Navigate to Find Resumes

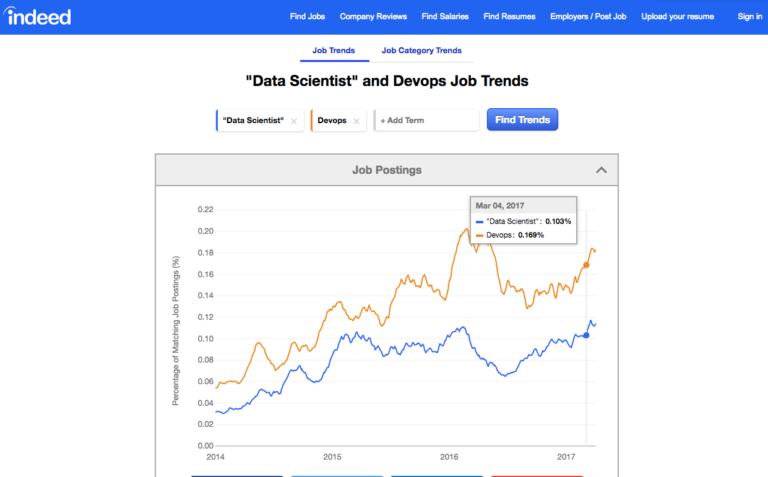(x=509, y=16)
